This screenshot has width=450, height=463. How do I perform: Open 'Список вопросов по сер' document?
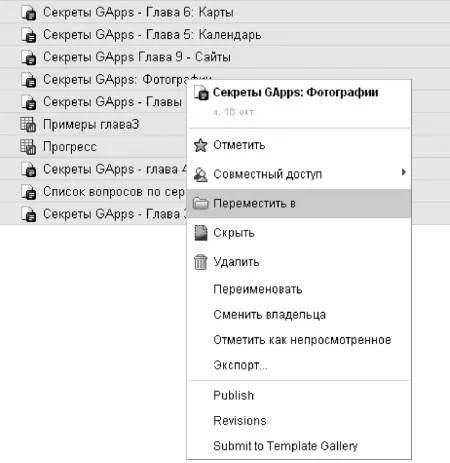(x=114, y=192)
